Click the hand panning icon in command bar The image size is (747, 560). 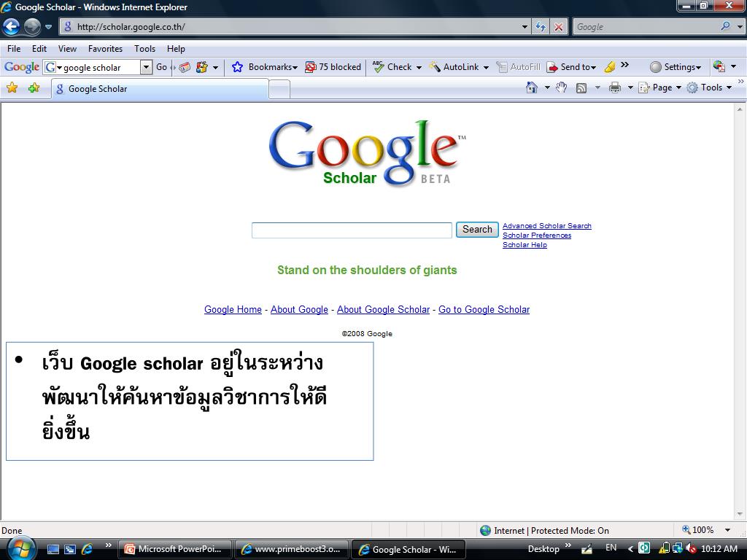(x=562, y=87)
